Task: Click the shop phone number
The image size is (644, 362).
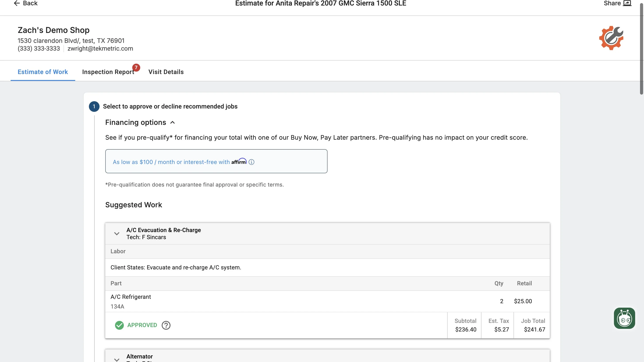Action: [x=39, y=48]
